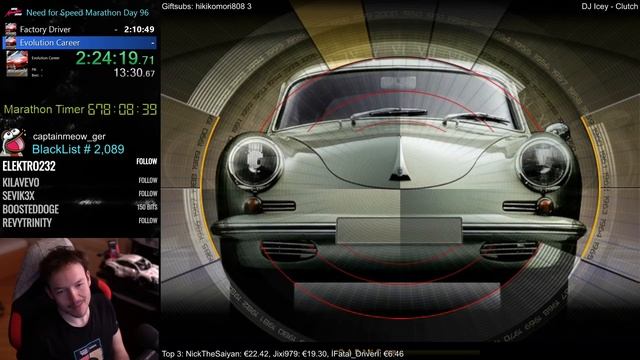Click the small Evolution Career label beside the thumbnail
This screenshot has width=640, height=360.
[x=46, y=58]
